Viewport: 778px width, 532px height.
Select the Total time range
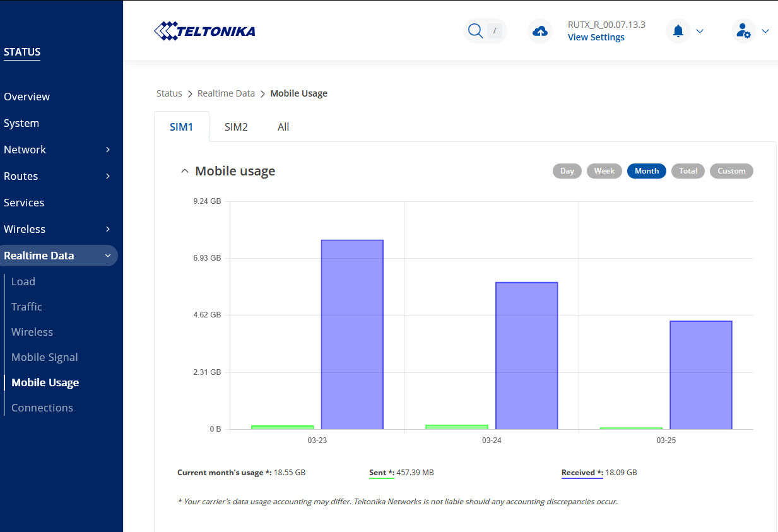click(x=688, y=171)
